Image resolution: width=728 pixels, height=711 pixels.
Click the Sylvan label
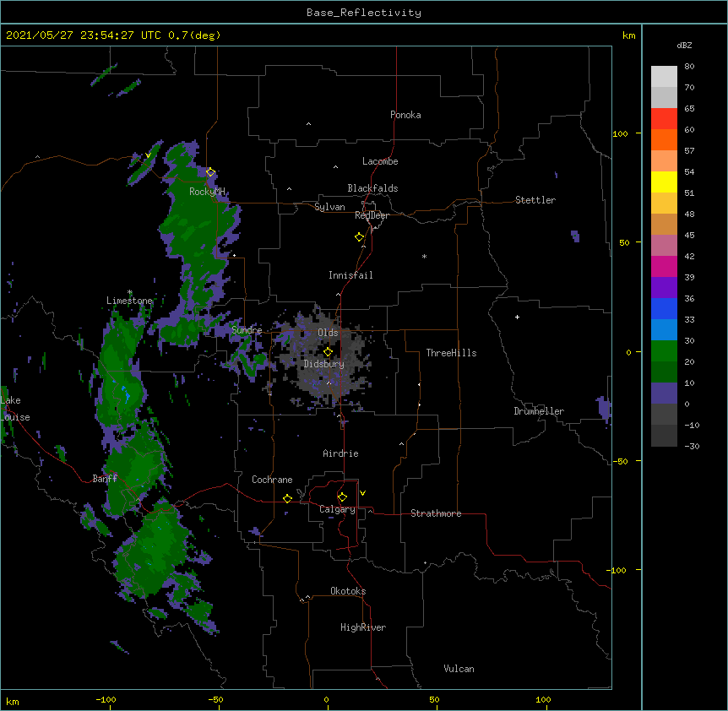[x=329, y=207]
